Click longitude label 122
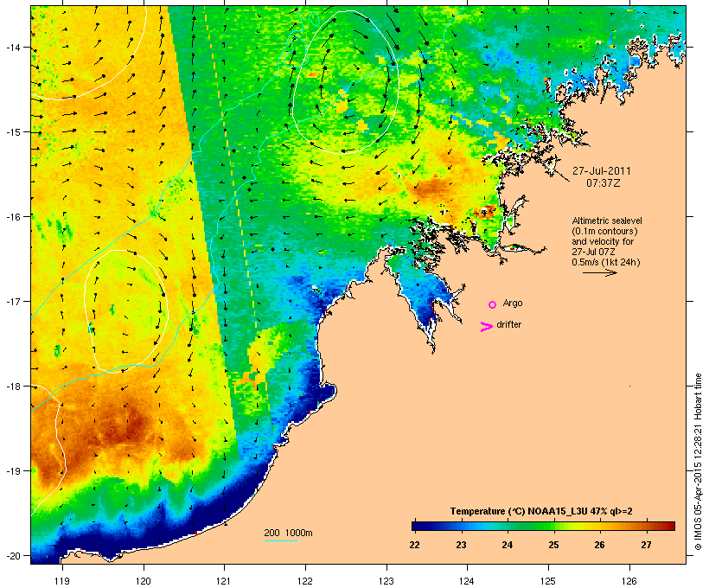The height and width of the screenshot is (588, 709). coord(305,581)
